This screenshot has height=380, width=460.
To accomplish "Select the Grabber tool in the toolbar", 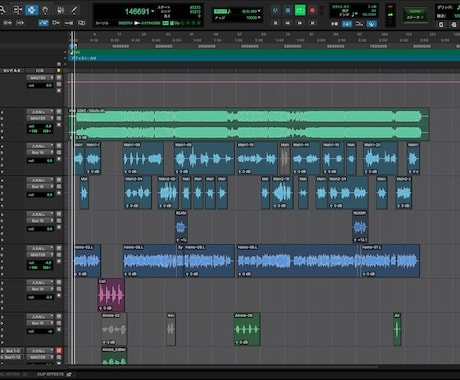I will coord(45,10).
